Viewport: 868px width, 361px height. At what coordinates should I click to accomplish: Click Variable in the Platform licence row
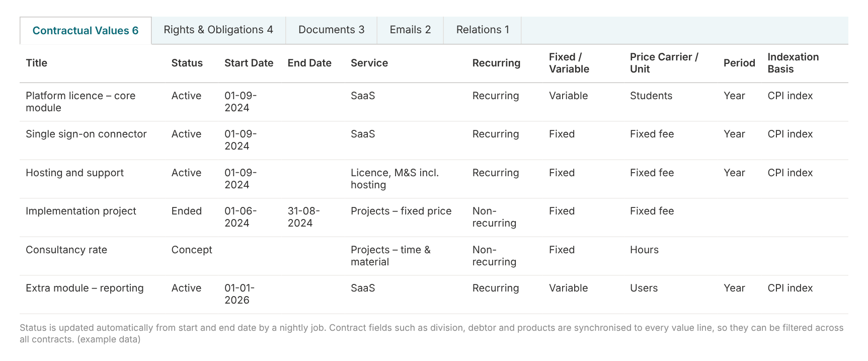click(568, 96)
